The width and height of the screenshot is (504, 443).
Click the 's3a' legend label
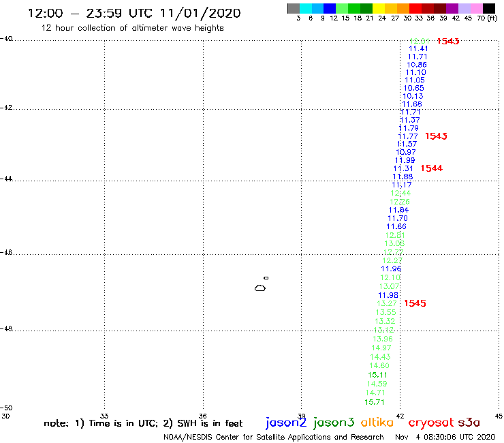click(x=469, y=423)
